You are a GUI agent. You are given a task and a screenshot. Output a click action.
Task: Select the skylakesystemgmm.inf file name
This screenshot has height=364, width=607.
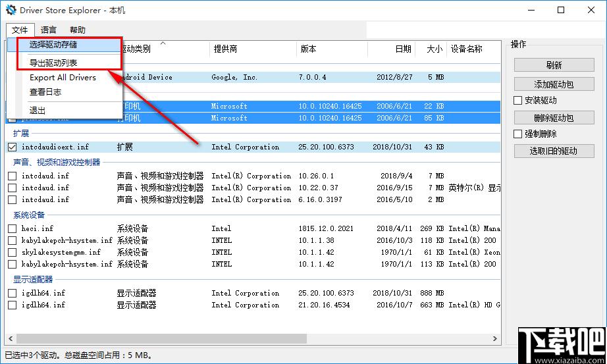61,253
